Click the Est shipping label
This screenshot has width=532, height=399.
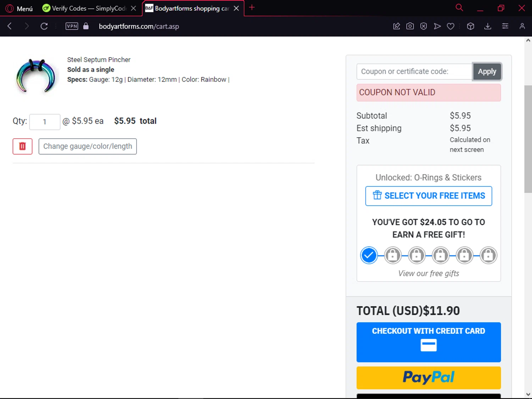(379, 128)
